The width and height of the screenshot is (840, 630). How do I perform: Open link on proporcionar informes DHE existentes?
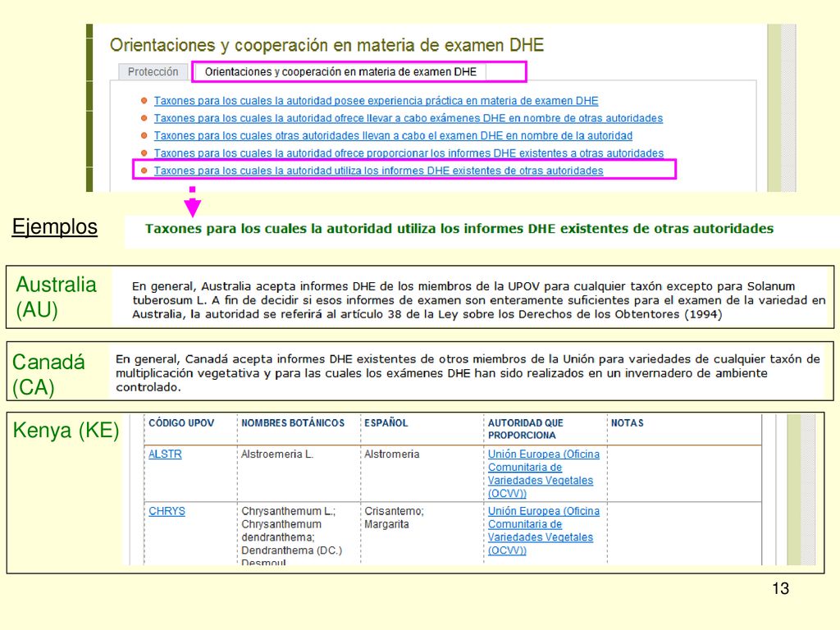click(x=409, y=153)
